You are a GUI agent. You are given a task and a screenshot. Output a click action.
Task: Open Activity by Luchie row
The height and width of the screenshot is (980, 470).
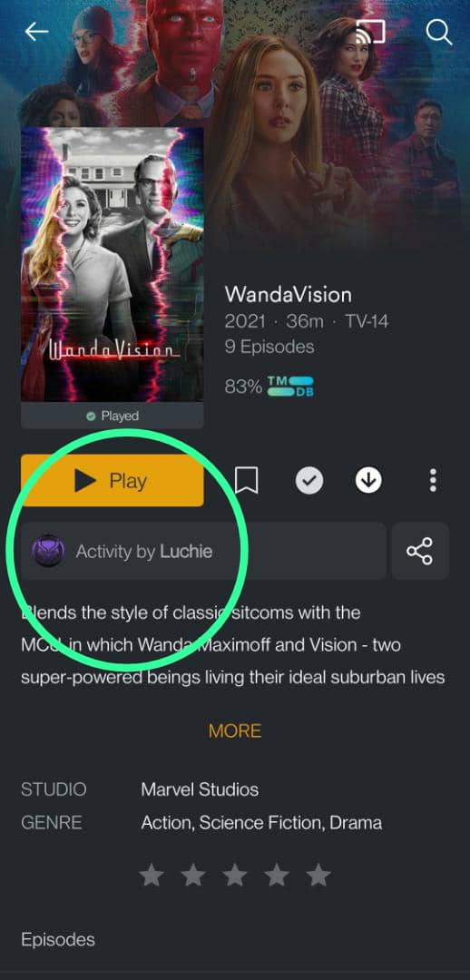pyautogui.click(x=204, y=552)
